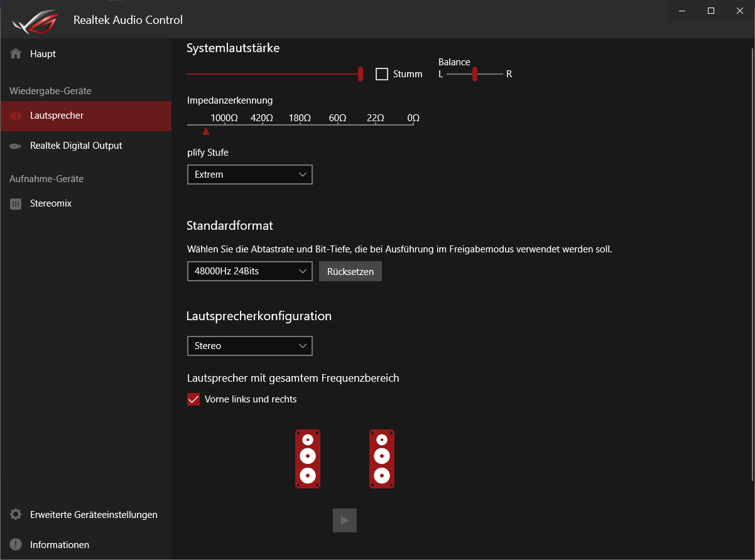This screenshot has width=755, height=560.
Task: Minimize the Realtek Audio Control window
Action: click(x=682, y=11)
